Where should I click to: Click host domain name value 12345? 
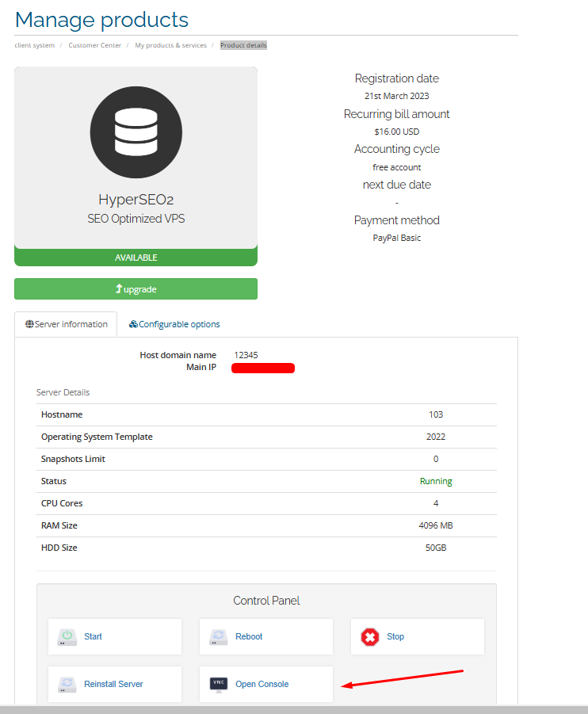(x=246, y=355)
